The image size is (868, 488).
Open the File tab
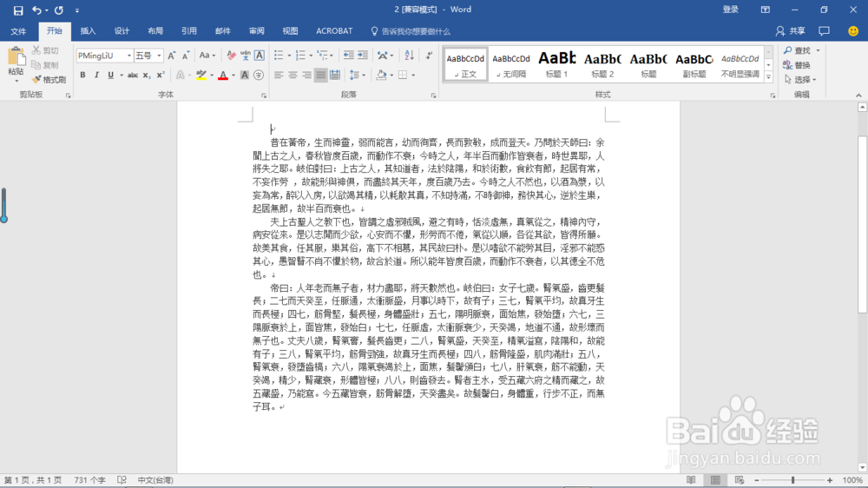[18, 31]
